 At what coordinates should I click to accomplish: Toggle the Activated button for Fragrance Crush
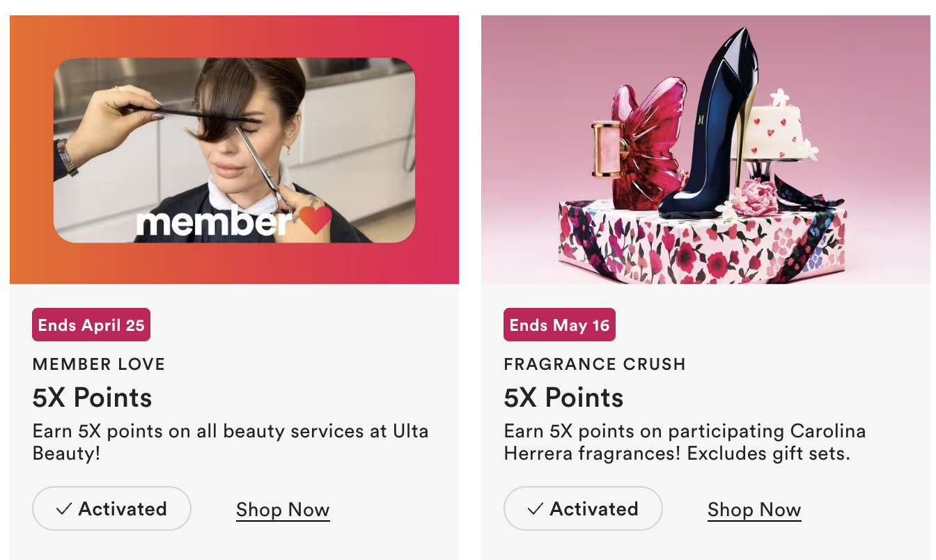click(x=583, y=509)
